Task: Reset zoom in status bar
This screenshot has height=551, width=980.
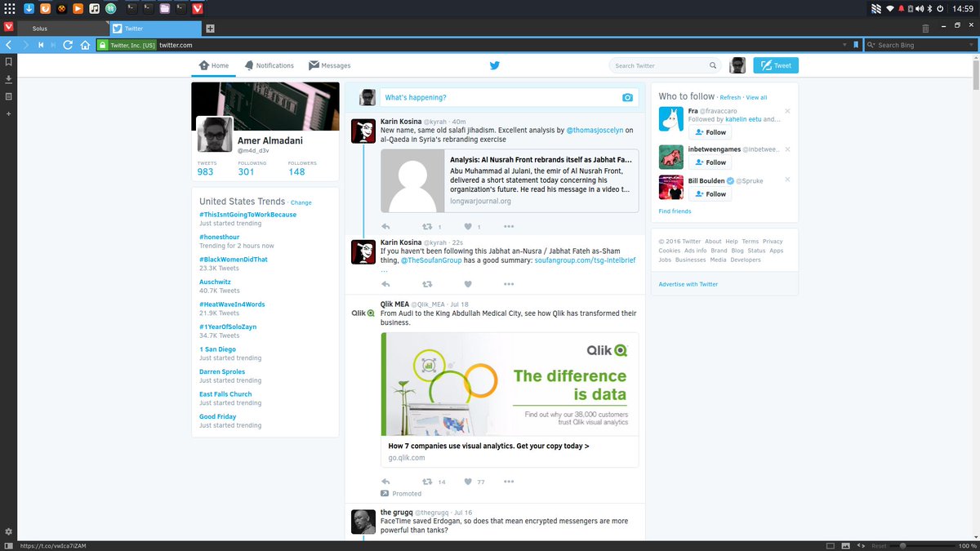Action: point(879,545)
